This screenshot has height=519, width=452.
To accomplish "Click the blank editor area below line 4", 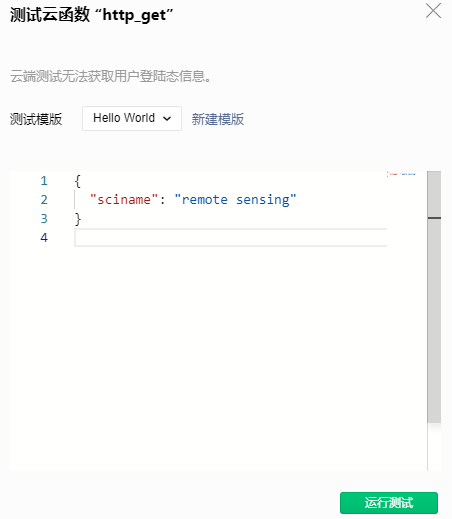I will pyautogui.click(x=217, y=357).
